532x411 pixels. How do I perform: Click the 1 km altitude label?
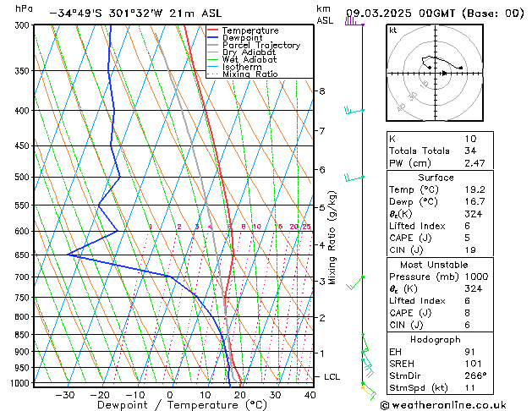pos(321,353)
